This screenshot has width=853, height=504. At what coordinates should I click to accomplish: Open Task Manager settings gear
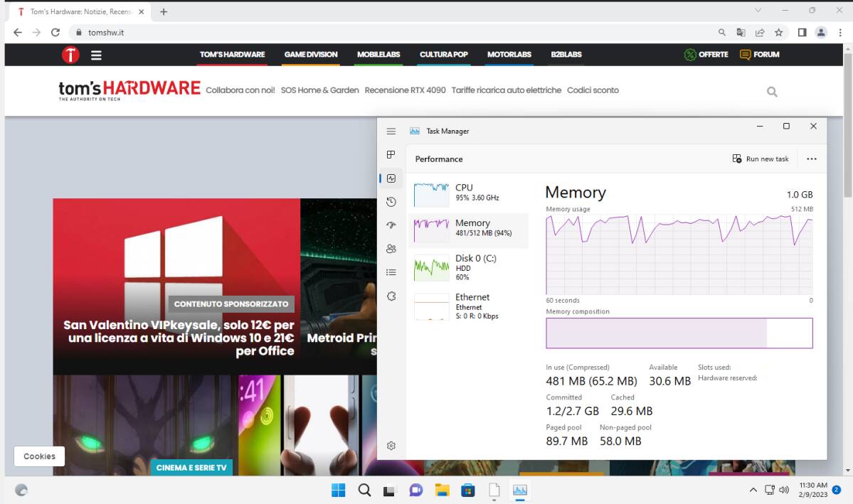click(x=391, y=446)
